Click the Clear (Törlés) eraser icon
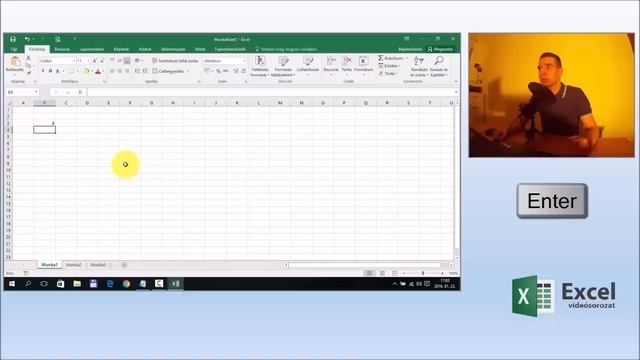 coord(380,73)
